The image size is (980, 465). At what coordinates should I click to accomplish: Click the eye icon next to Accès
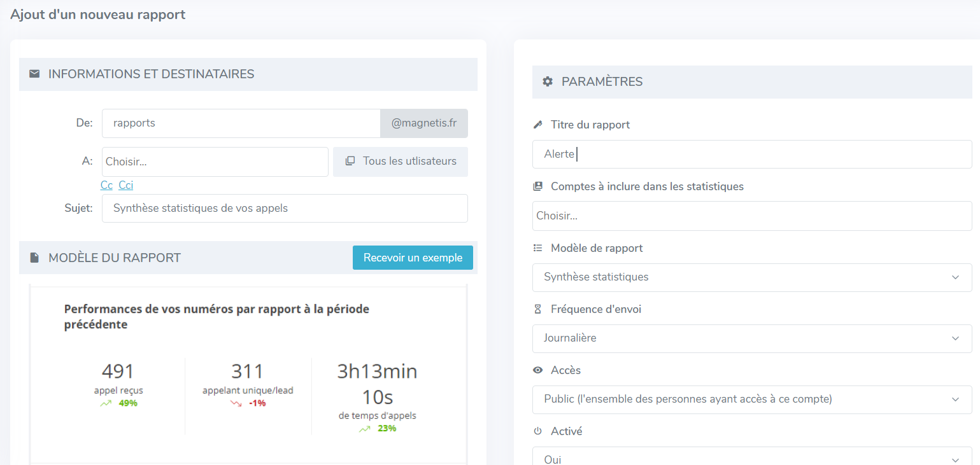[x=537, y=370]
